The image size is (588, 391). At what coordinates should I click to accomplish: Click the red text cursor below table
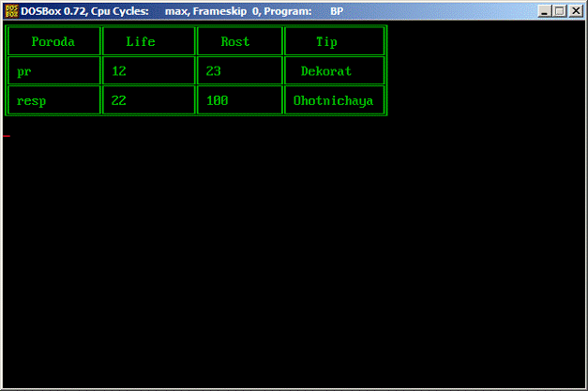[7, 136]
